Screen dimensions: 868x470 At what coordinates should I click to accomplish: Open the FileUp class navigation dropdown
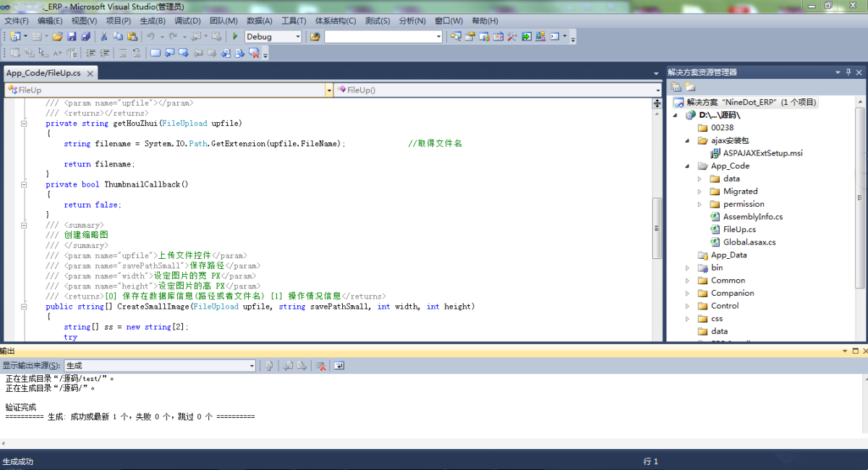pyautogui.click(x=329, y=90)
